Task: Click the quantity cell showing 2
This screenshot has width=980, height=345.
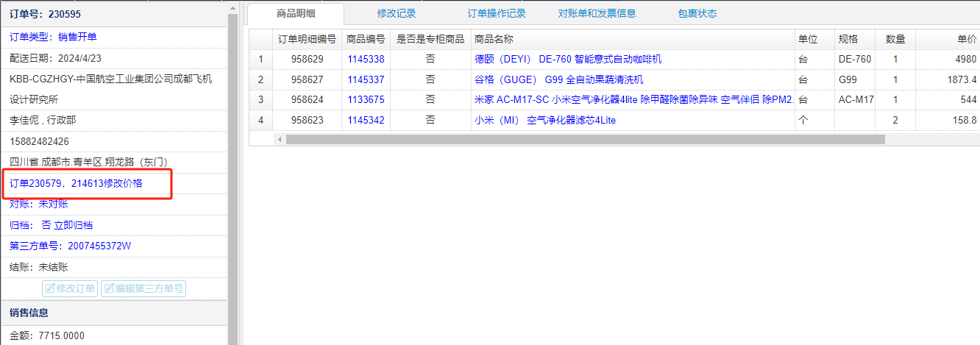Action: tap(895, 120)
